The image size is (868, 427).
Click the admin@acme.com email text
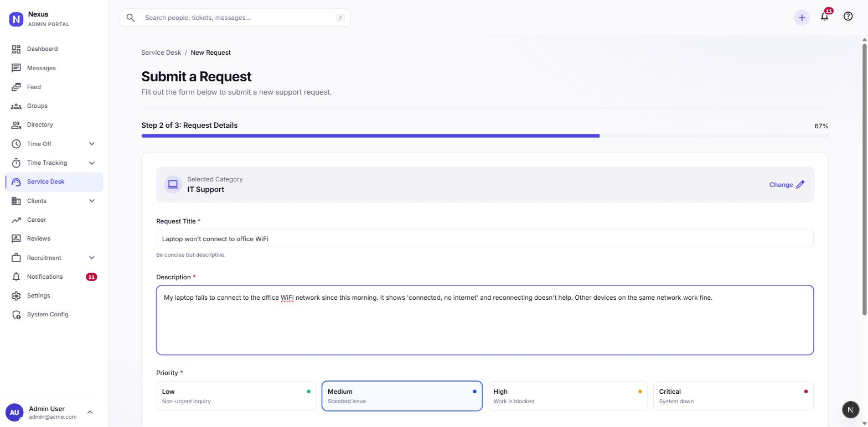(53, 417)
